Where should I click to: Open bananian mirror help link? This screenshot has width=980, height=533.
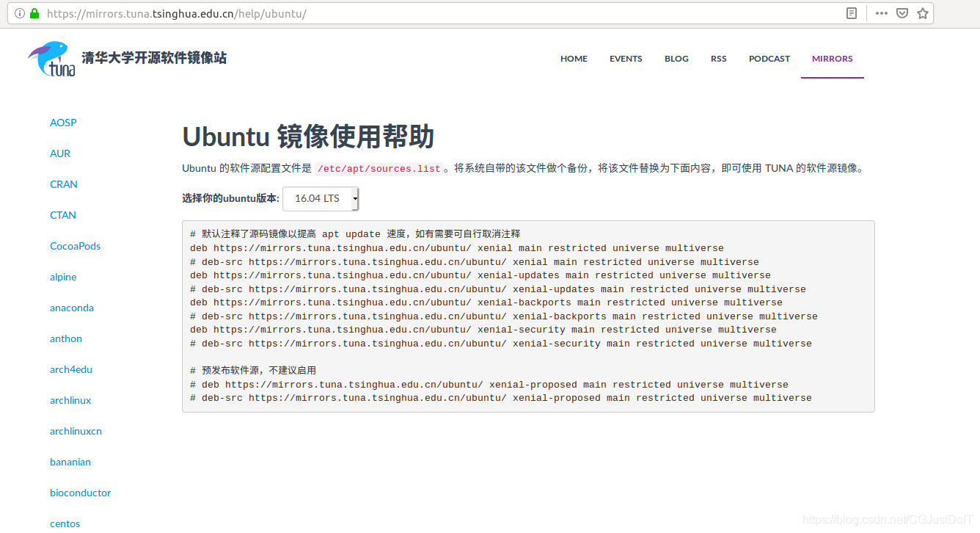[x=70, y=462]
